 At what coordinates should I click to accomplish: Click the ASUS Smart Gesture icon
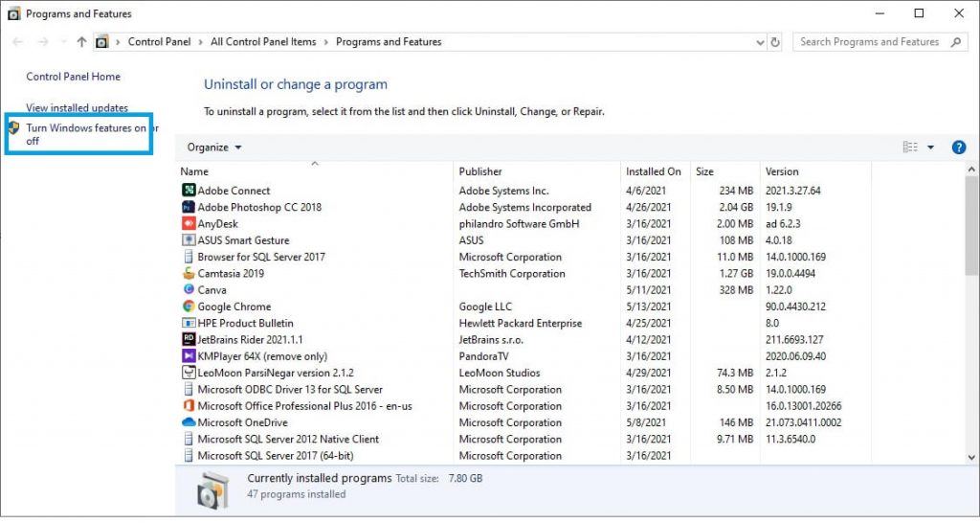189,240
